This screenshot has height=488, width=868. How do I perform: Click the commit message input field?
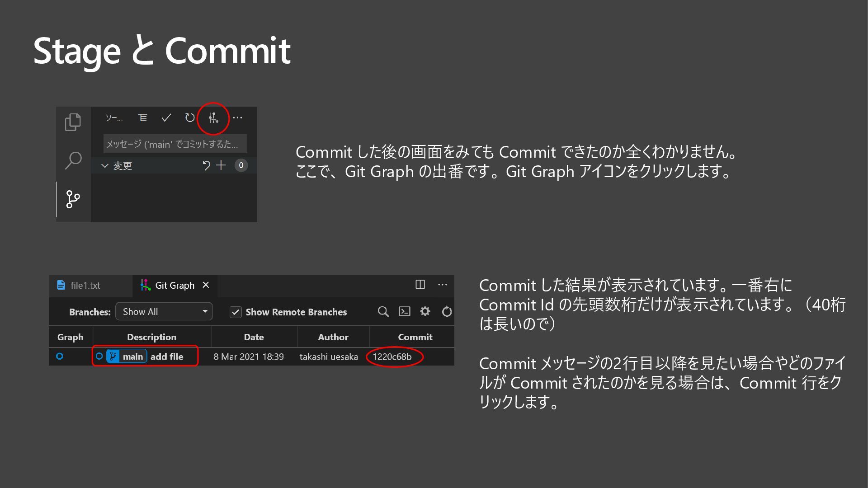click(x=175, y=144)
